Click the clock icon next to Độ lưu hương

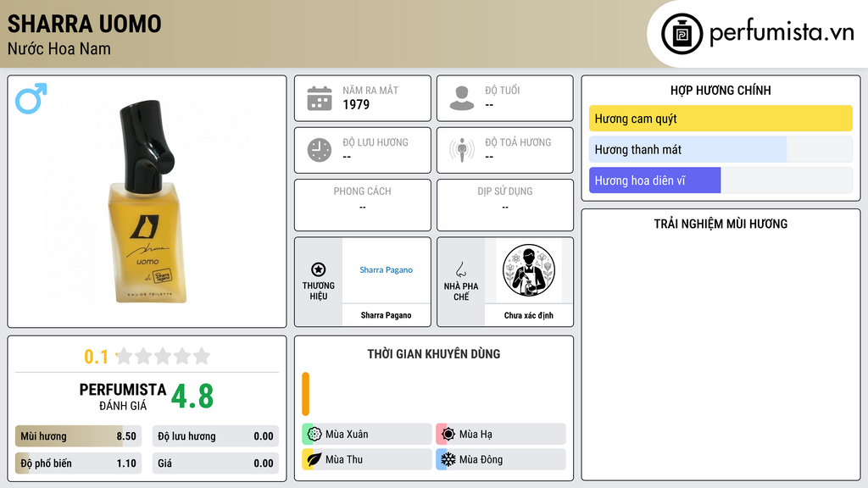tap(320, 150)
